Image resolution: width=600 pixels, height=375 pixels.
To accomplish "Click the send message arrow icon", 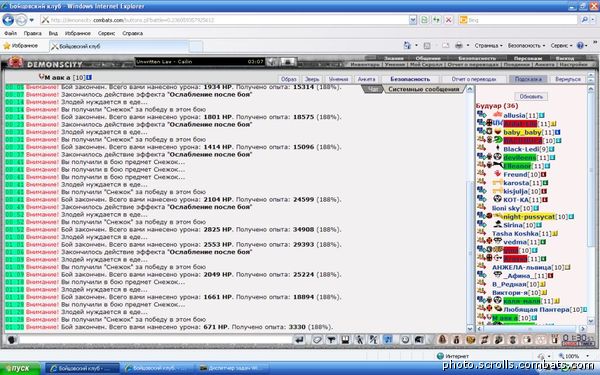I will [299, 340].
